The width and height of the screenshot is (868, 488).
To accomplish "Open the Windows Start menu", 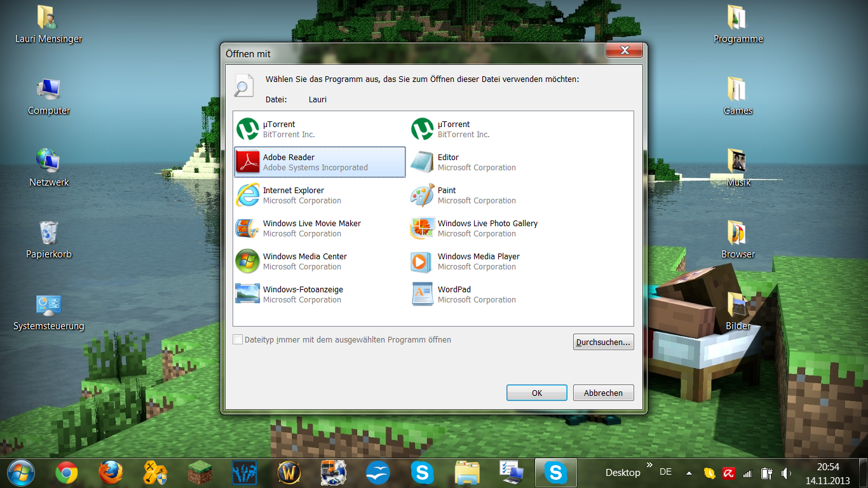I will [x=21, y=473].
